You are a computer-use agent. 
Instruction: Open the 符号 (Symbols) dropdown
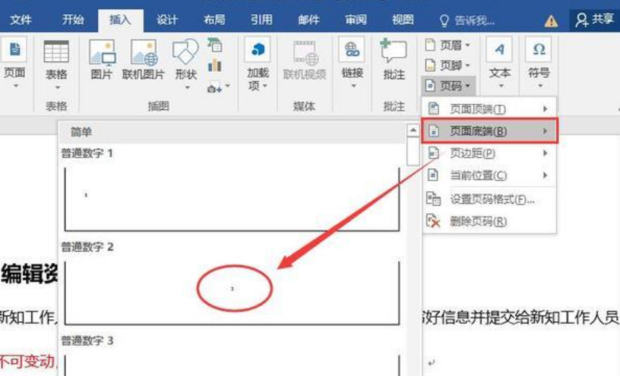click(x=539, y=63)
